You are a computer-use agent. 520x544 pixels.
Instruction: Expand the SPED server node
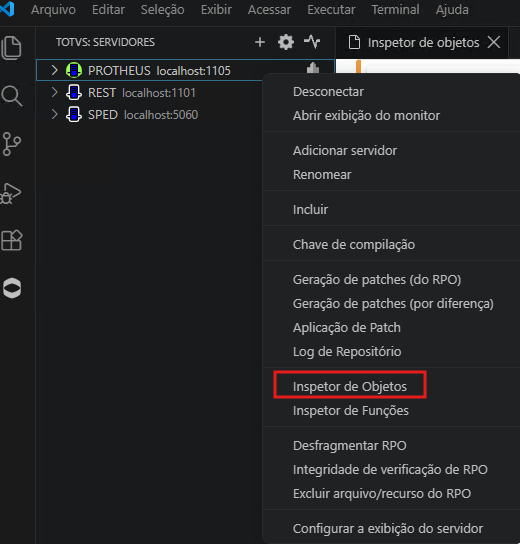pyautogui.click(x=54, y=114)
